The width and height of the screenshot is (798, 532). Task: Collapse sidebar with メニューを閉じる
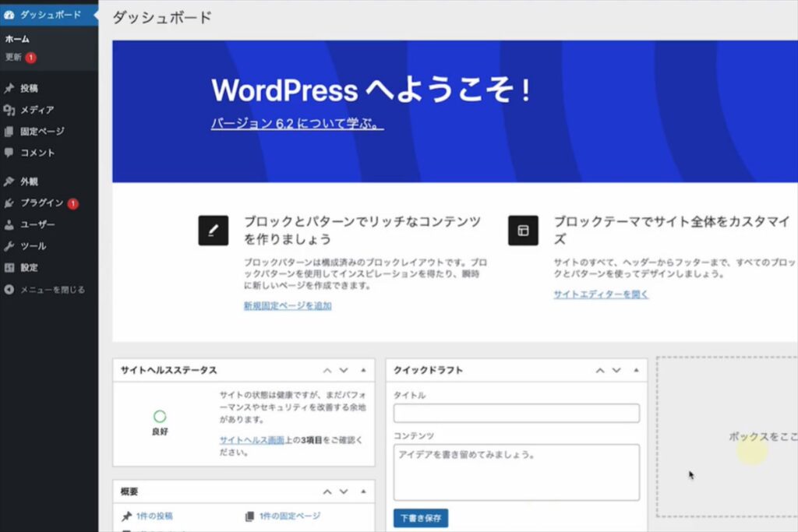[x=52, y=290]
